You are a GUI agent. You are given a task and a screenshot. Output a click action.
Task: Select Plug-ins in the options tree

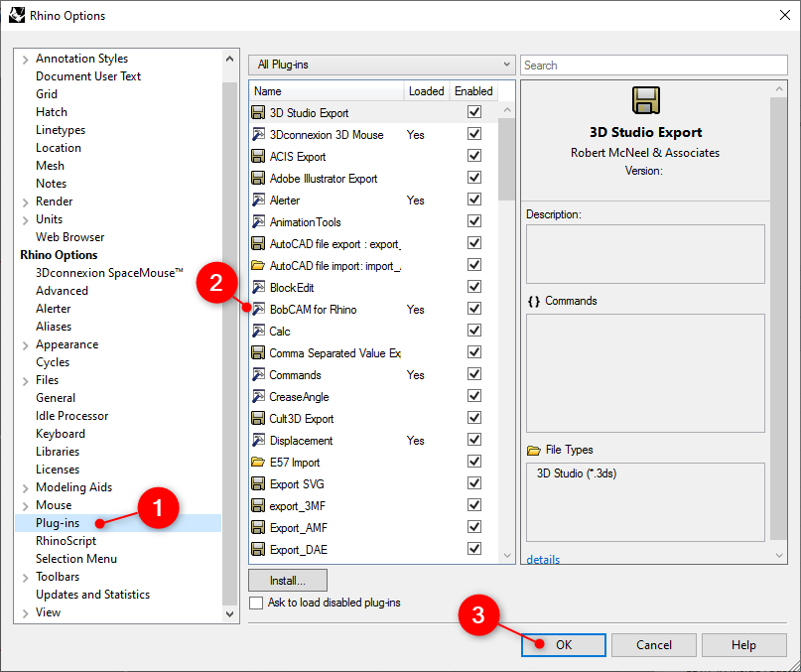pos(58,523)
